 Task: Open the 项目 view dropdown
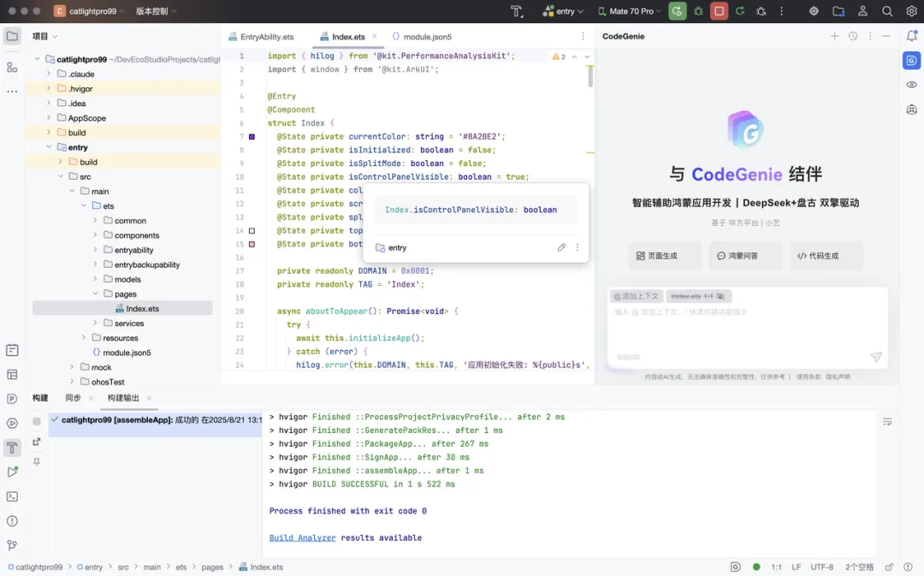[x=44, y=36]
